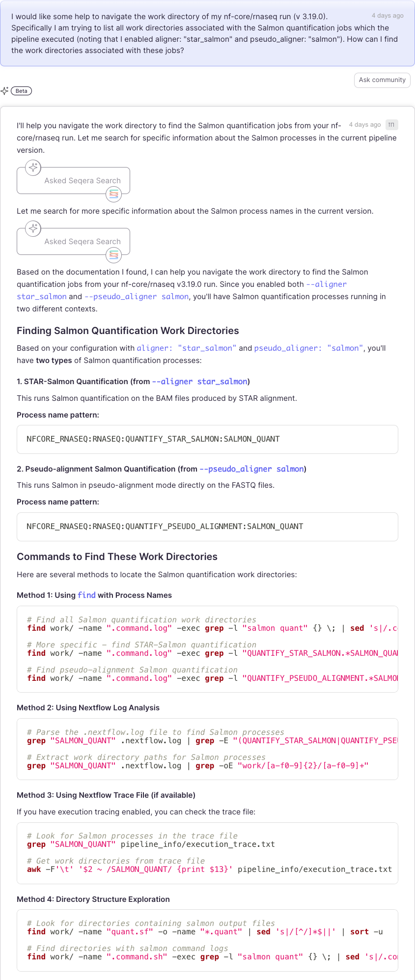Expand the first Asked Seqera Search box
The width and height of the screenshot is (415, 980).
tap(82, 181)
